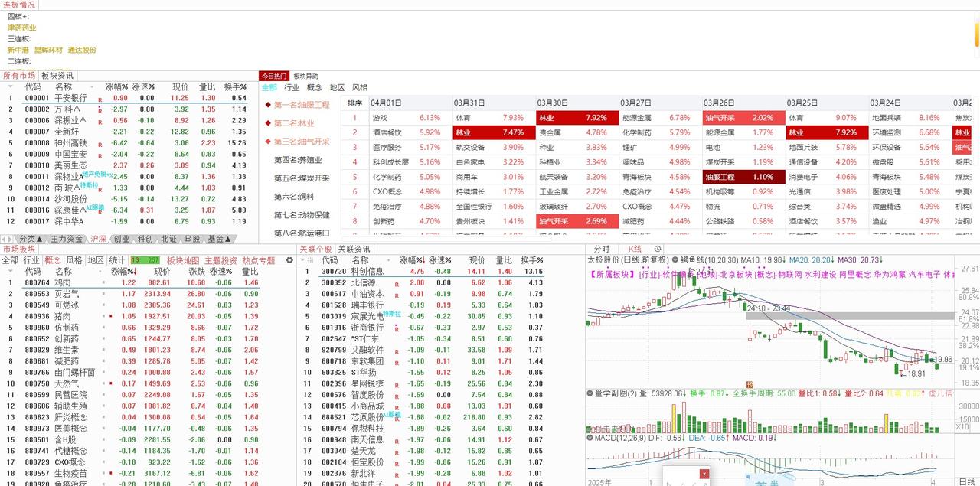This screenshot has width=980, height=486.
Task: Filter hot sectors by 概念
Action: pos(315,87)
